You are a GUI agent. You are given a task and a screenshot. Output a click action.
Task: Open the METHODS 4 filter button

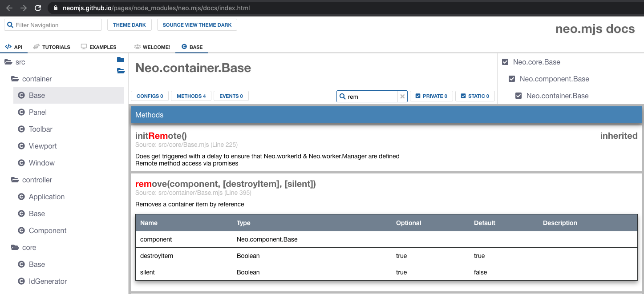click(191, 96)
